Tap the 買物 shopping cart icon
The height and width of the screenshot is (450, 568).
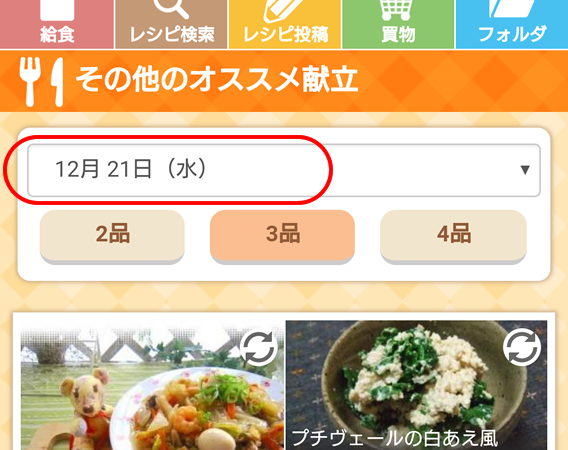point(397,10)
